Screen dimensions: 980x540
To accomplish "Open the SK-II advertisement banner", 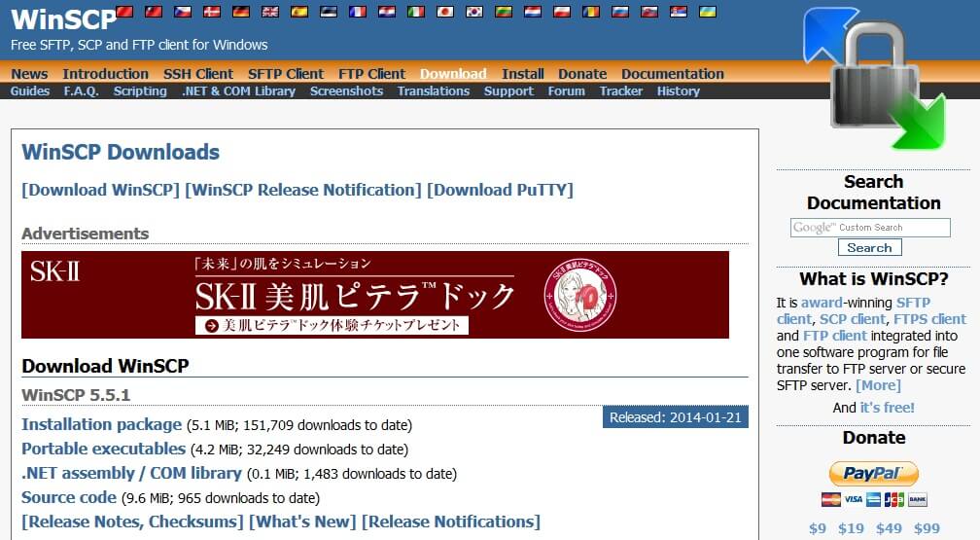I will tap(375, 295).
